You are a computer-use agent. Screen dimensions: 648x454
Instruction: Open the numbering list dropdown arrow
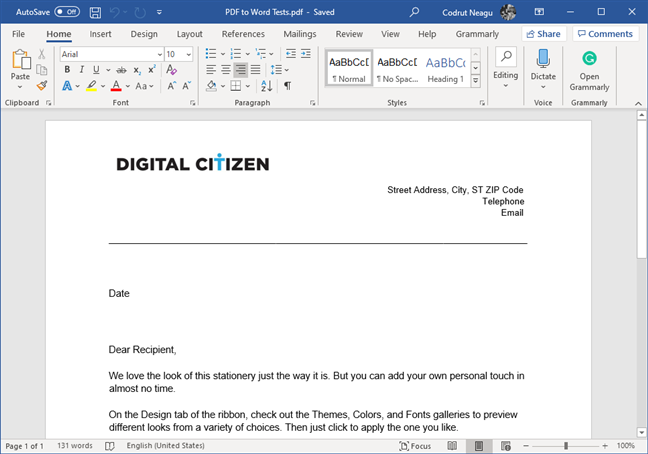click(x=248, y=54)
